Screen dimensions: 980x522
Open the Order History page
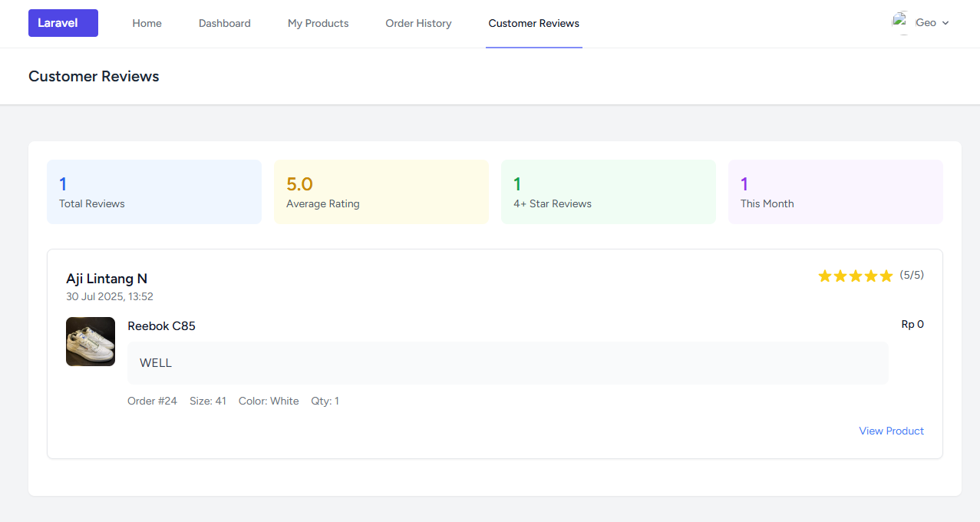pyautogui.click(x=418, y=24)
